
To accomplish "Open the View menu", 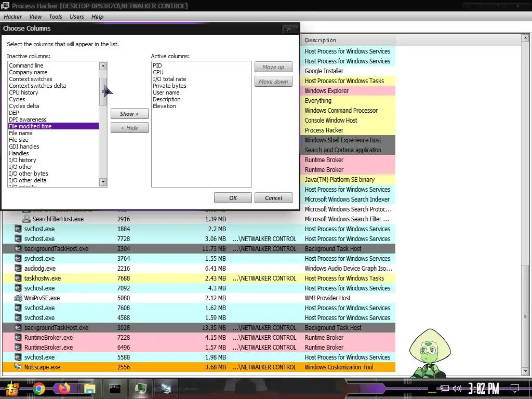I will tap(35, 17).
